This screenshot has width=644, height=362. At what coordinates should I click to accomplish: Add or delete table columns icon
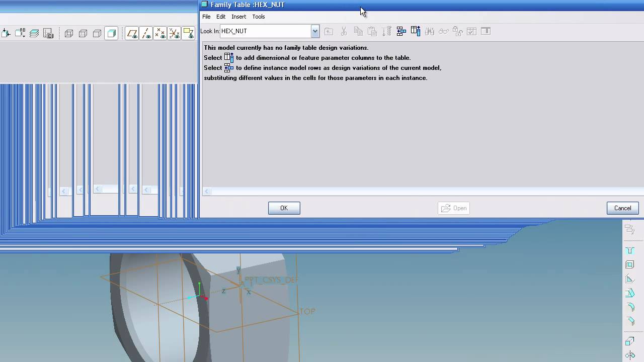click(x=415, y=31)
